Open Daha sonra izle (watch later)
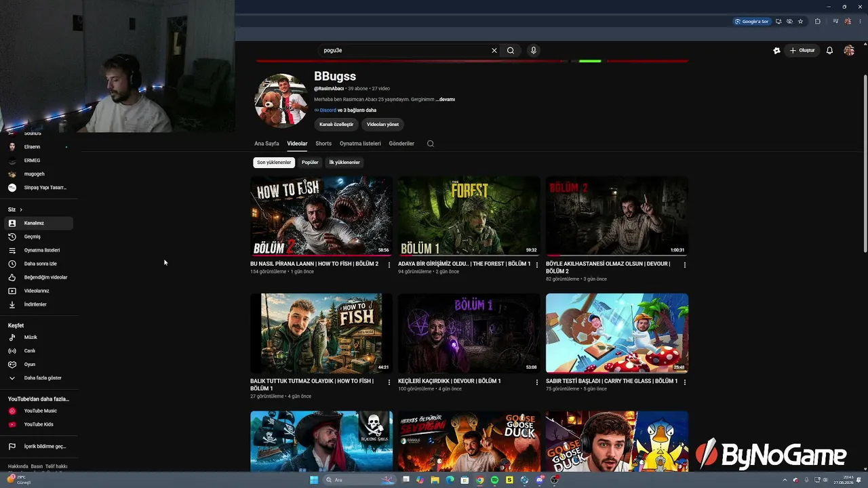This screenshot has width=868, height=488. pyautogui.click(x=37, y=264)
